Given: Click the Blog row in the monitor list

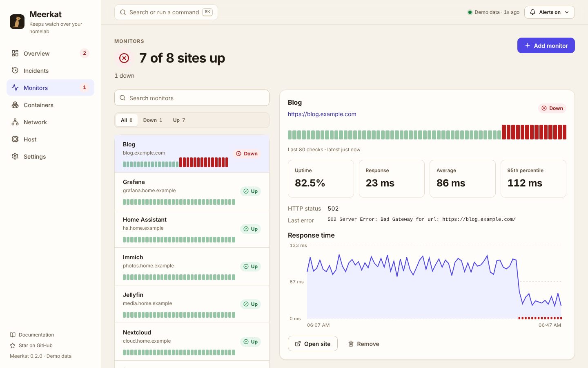Looking at the screenshot, I should 192,154.
